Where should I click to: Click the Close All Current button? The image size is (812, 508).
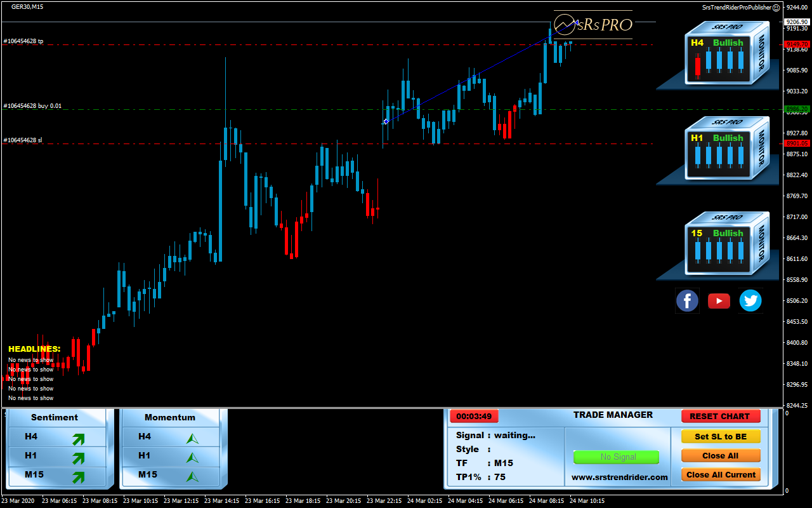[720, 474]
